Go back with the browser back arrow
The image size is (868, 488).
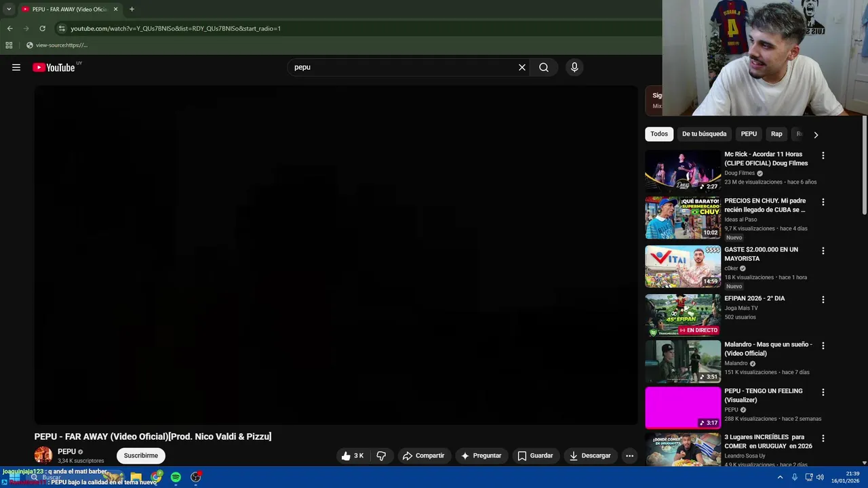click(x=9, y=28)
